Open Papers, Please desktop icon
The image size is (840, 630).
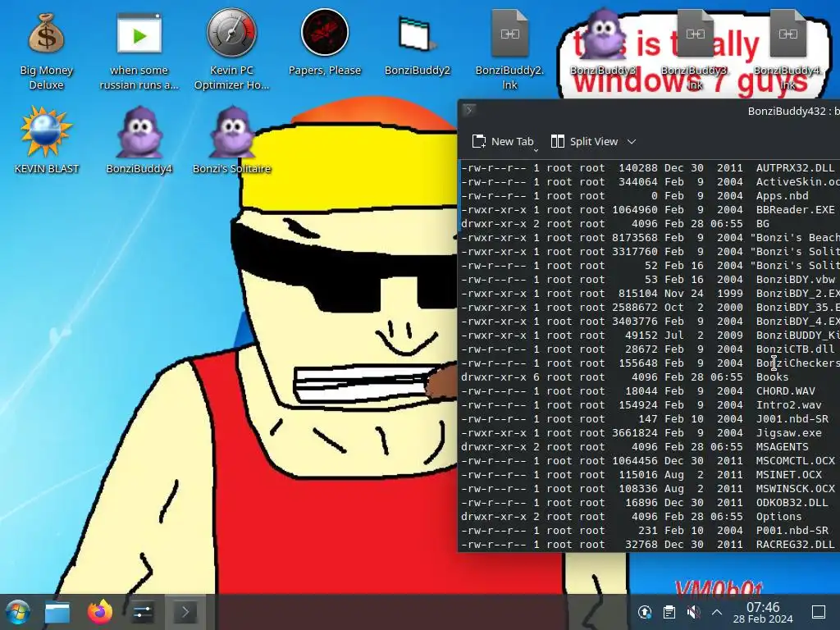(325, 43)
